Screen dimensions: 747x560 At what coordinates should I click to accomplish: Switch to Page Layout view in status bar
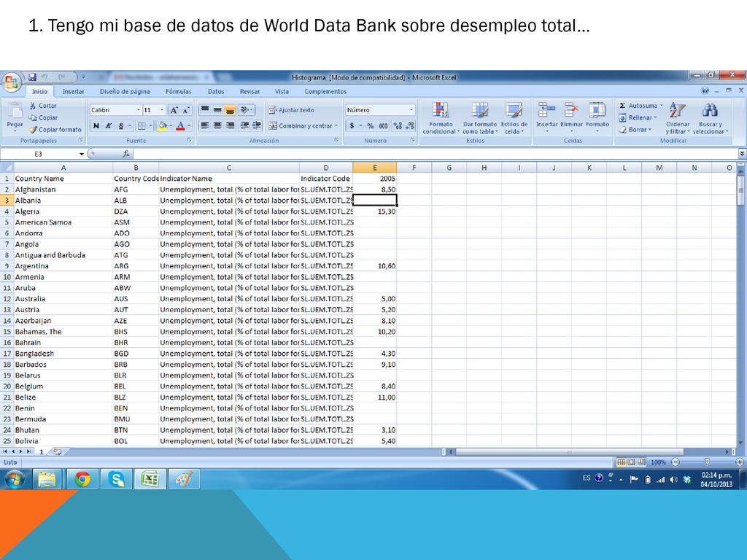tap(632, 462)
